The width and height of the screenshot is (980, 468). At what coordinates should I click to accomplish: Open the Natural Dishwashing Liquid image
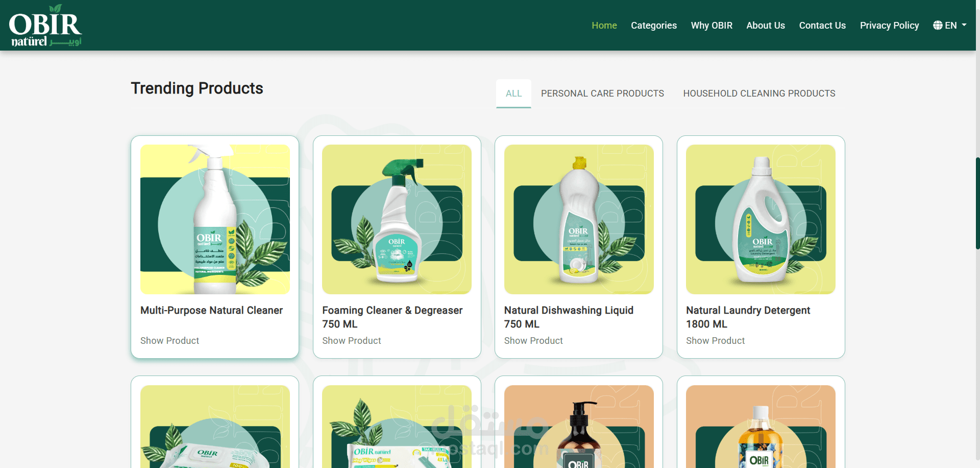click(x=579, y=219)
